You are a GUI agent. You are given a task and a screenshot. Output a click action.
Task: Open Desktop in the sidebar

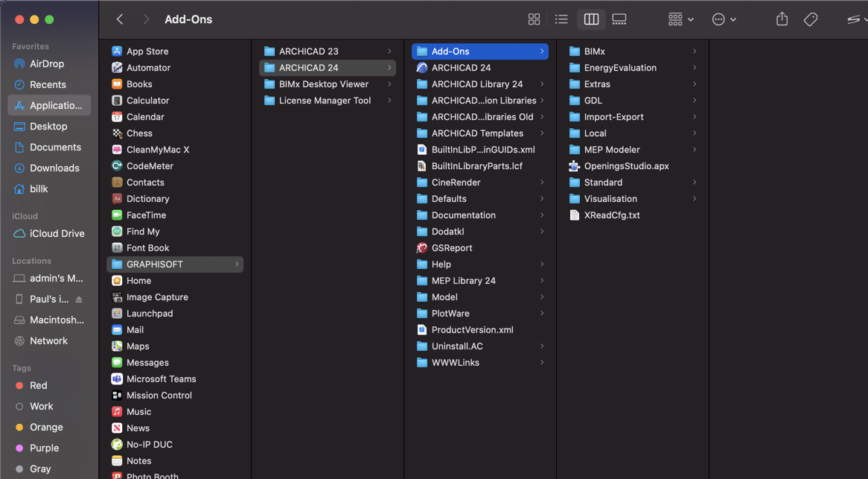click(49, 126)
